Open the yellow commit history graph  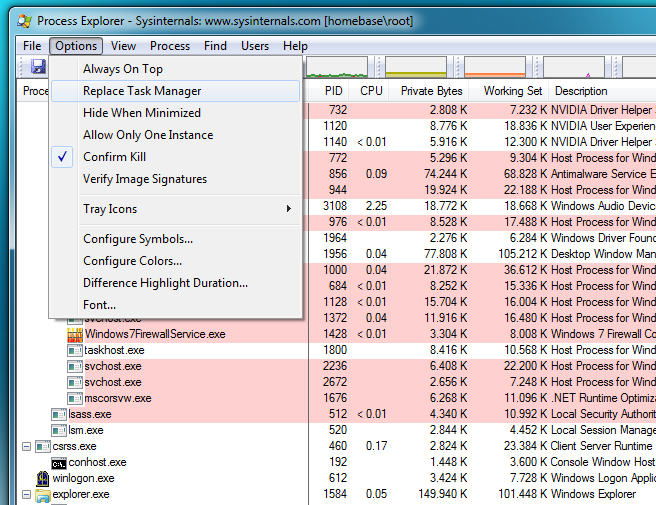pyautogui.click(x=416, y=67)
